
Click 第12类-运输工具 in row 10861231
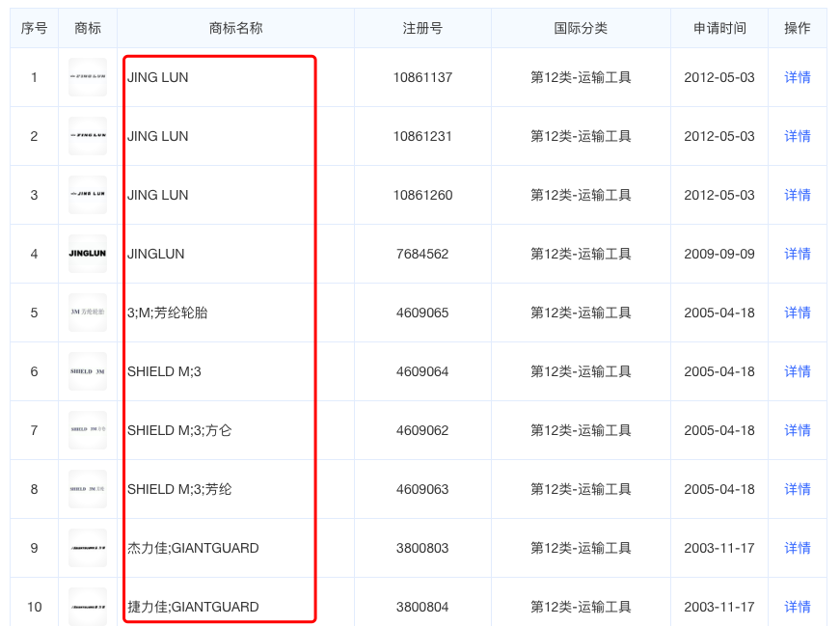(581, 136)
